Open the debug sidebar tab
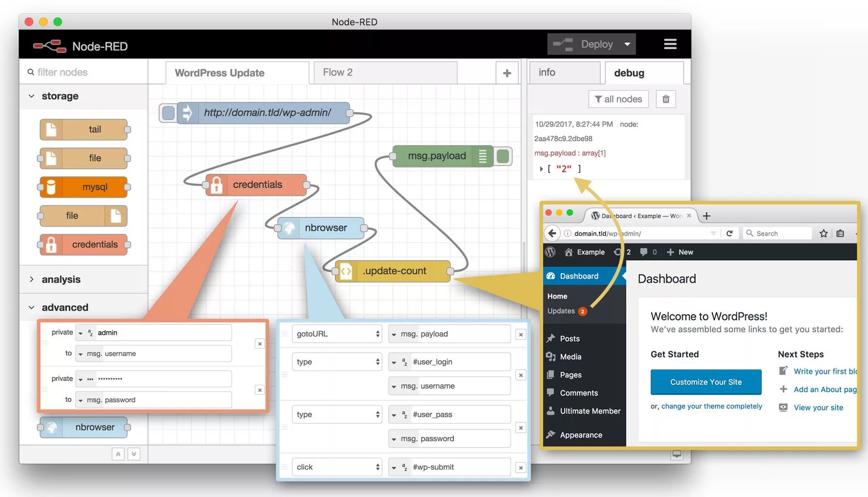The height and width of the screenshot is (497, 868). (644, 73)
